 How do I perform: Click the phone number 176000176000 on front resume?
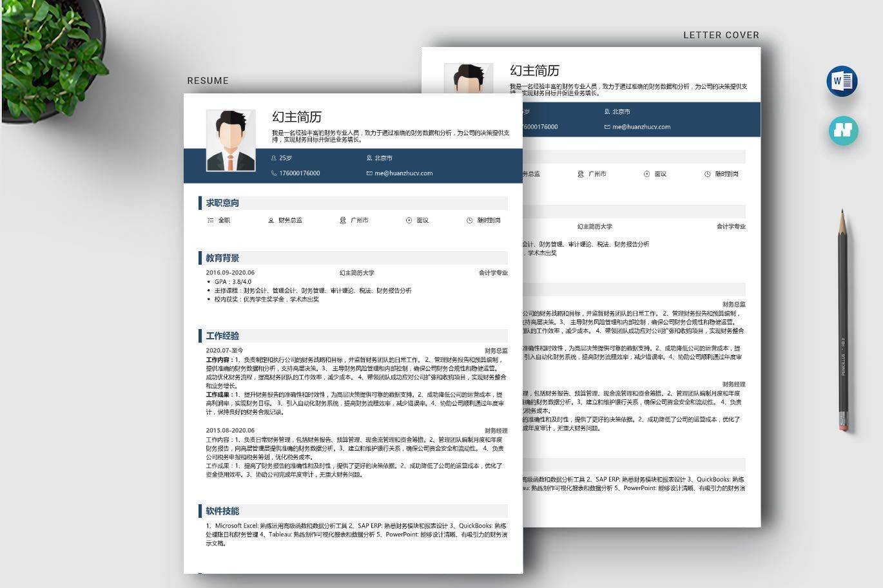tap(300, 173)
